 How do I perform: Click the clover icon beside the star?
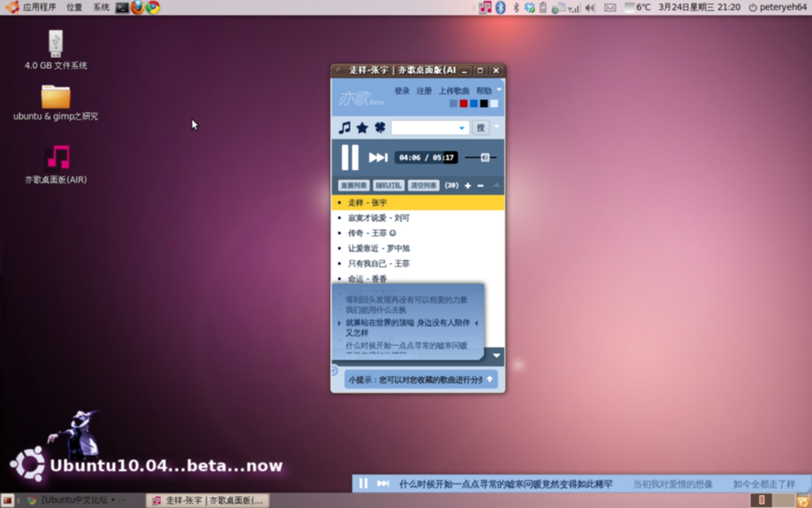click(380, 128)
